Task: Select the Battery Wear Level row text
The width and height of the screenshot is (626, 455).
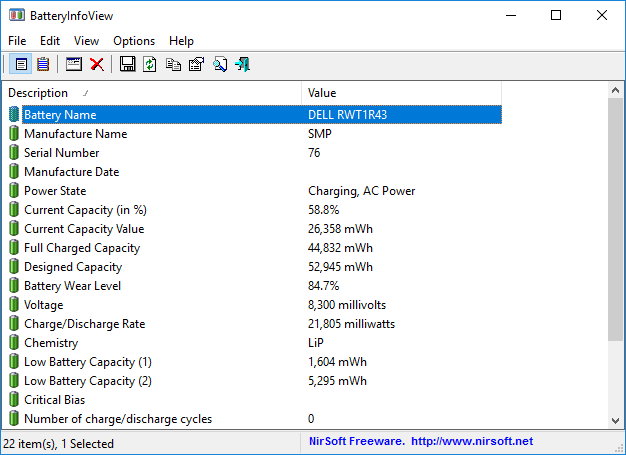Action: [x=72, y=286]
